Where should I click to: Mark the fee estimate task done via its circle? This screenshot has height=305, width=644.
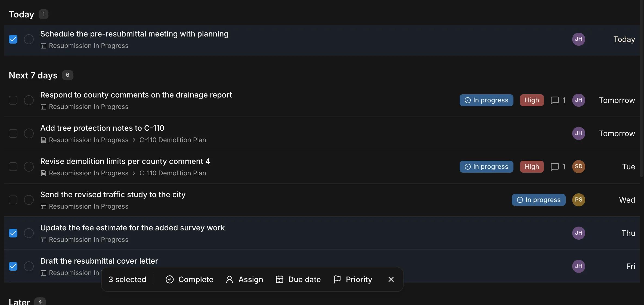[29, 233]
